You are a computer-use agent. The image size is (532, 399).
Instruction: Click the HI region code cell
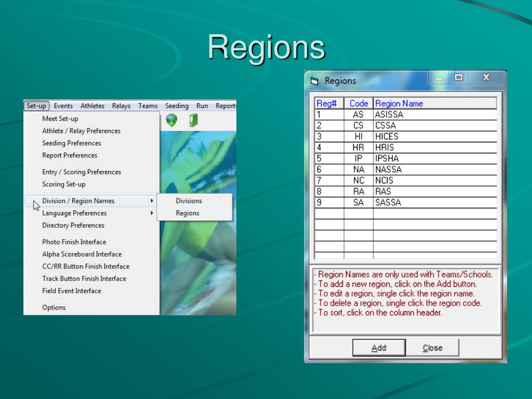(x=358, y=137)
